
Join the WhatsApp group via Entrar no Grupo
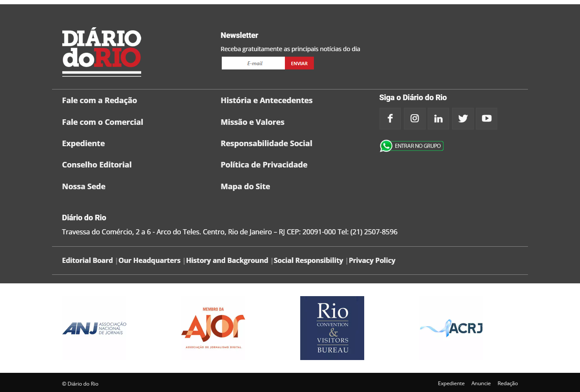(412, 146)
